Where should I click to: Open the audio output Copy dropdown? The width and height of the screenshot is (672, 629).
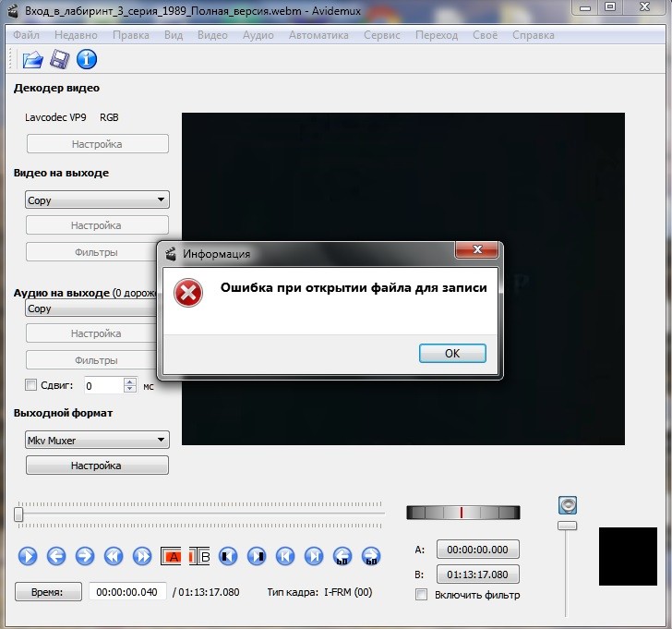[x=90, y=308]
